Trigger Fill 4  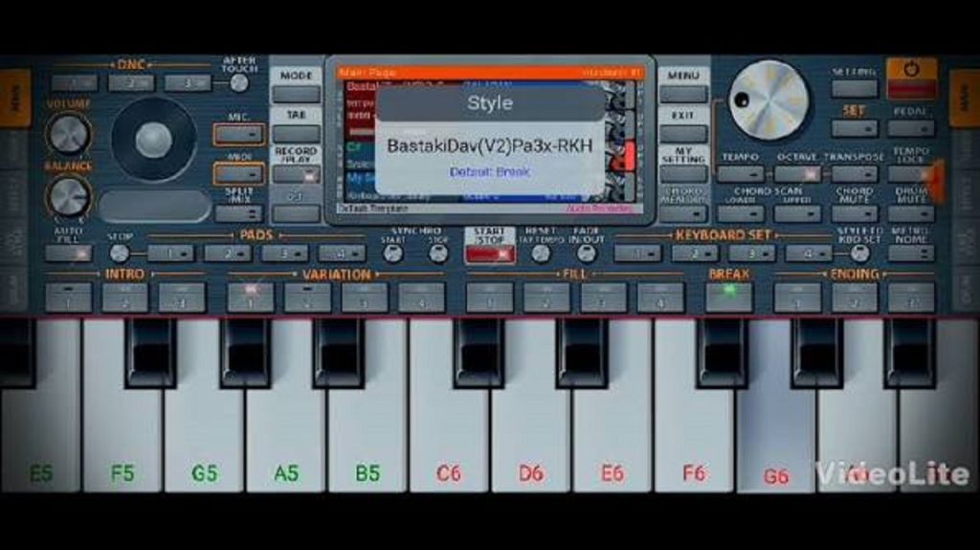click(660, 297)
